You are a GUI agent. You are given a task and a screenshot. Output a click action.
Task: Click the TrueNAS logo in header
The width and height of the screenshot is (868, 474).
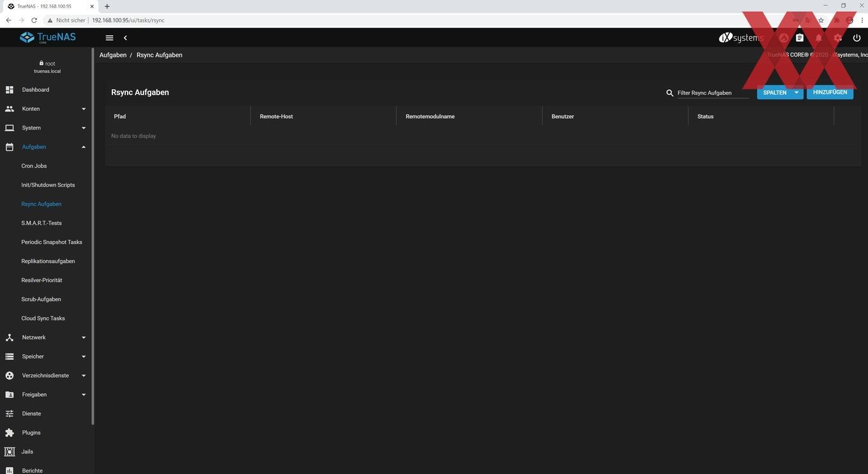[x=47, y=38]
